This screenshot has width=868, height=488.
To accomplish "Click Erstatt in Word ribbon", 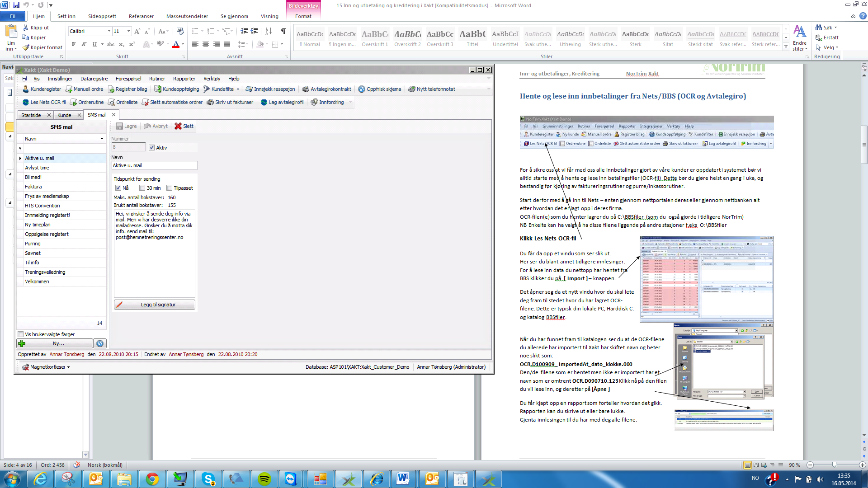I will coord(826,38).
